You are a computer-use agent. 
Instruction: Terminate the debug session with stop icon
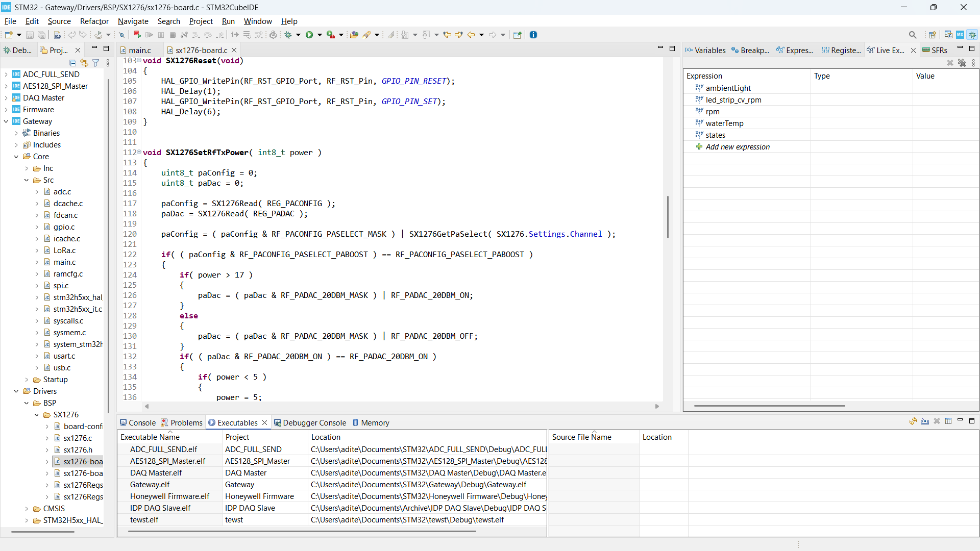point(173,35)
